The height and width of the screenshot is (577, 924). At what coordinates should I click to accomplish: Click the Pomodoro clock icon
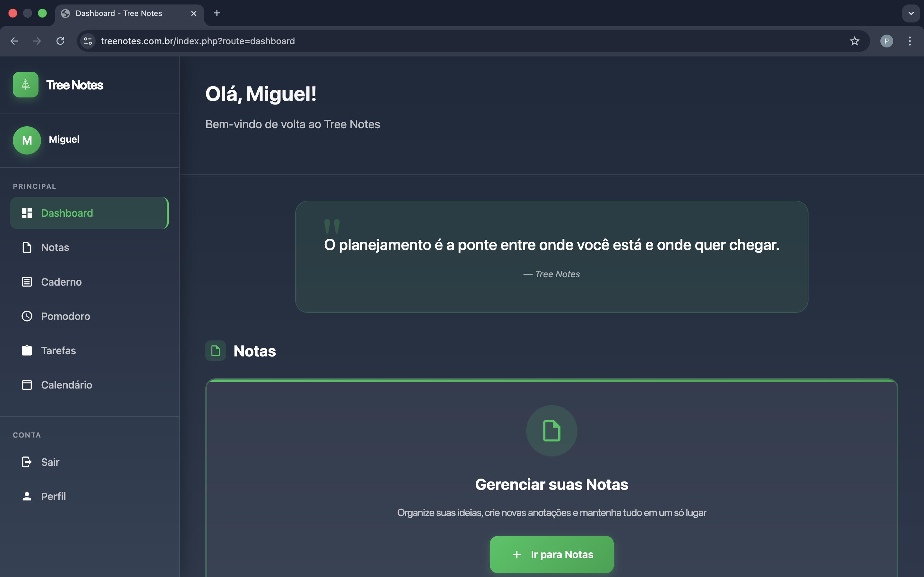(27, 316)
